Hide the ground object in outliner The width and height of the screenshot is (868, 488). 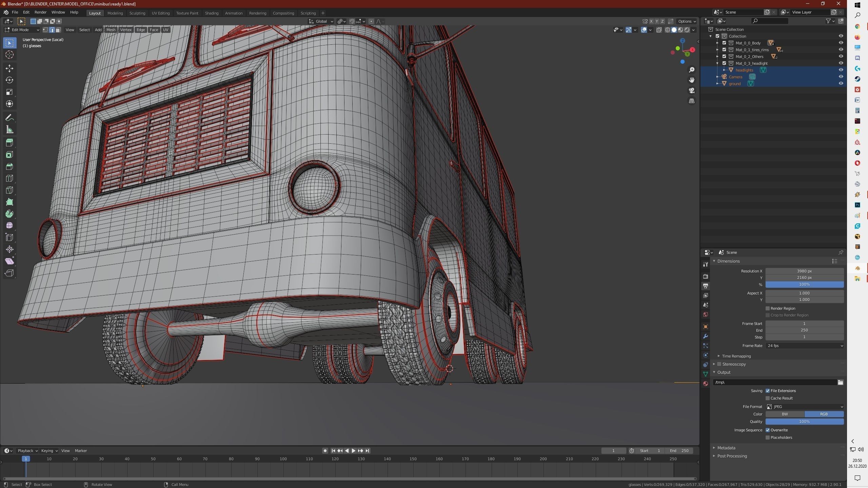[x=841, y=83]
